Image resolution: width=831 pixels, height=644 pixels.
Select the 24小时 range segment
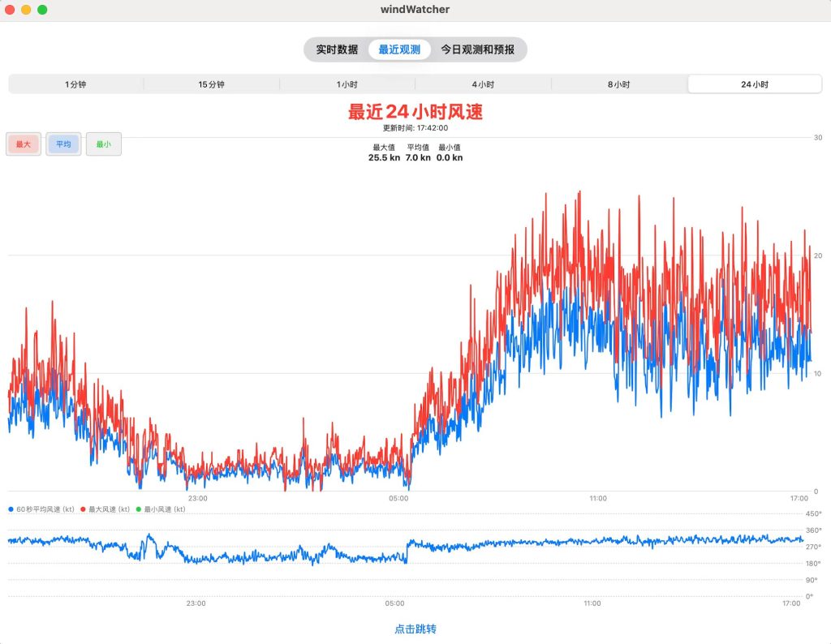pyautogui.click(x=755, y=84)
